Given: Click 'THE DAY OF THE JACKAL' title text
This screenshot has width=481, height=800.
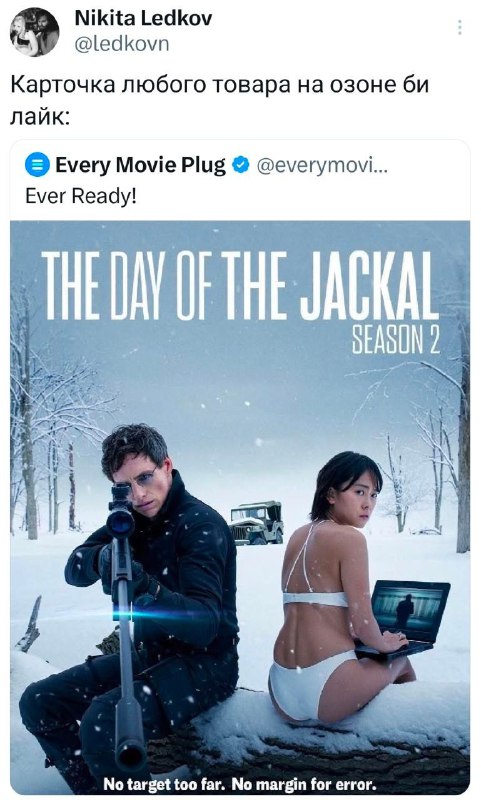Looking at the screenshot, I should pyautogui.click(x=240, y=286).
